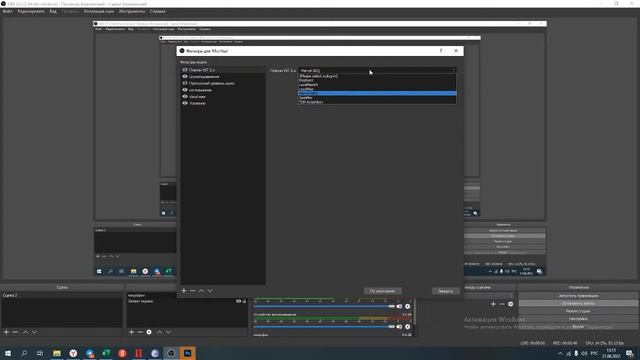Collapse the Плагин VST 2.x plugin dropdown
Viewport: 640px width, 360px height.
point(377,71)
